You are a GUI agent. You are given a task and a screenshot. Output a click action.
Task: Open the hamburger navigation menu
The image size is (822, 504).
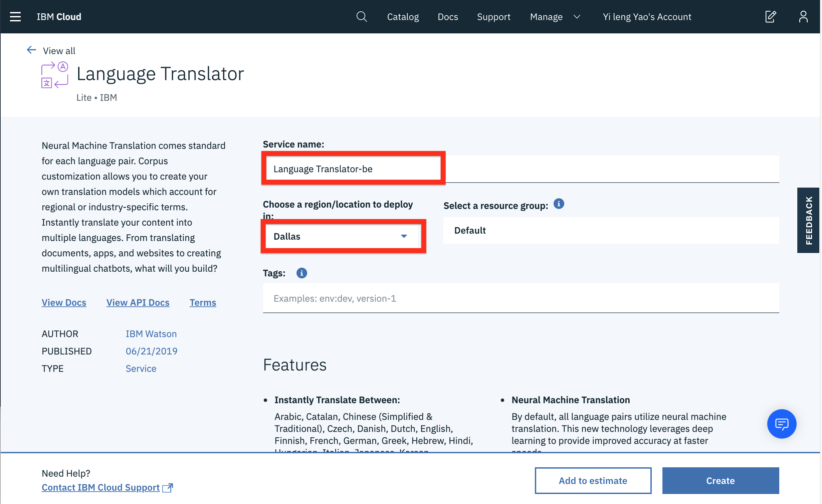15,17
